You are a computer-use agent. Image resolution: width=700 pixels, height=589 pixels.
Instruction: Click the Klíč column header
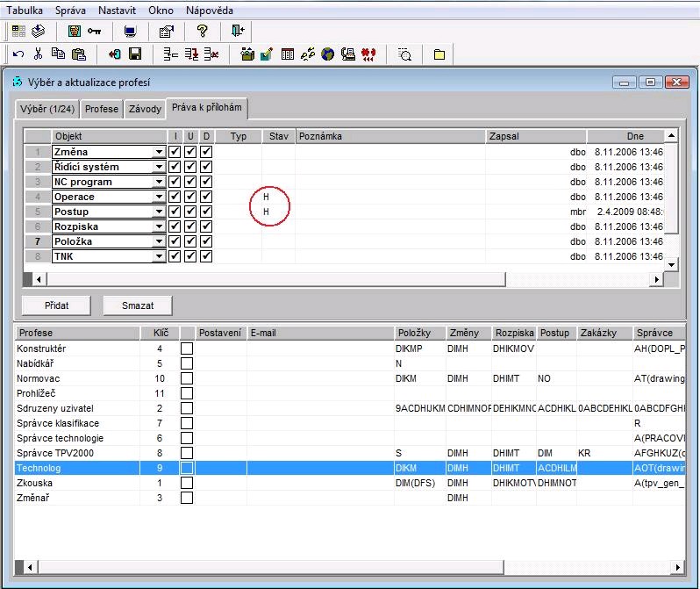point(161,333)
